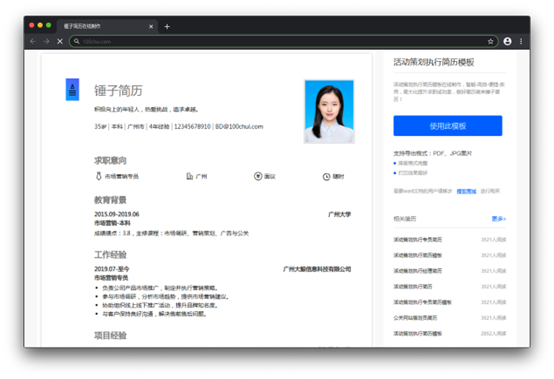Click the salary icon beside 面议

pyautogui.click(x=258, y=176)
